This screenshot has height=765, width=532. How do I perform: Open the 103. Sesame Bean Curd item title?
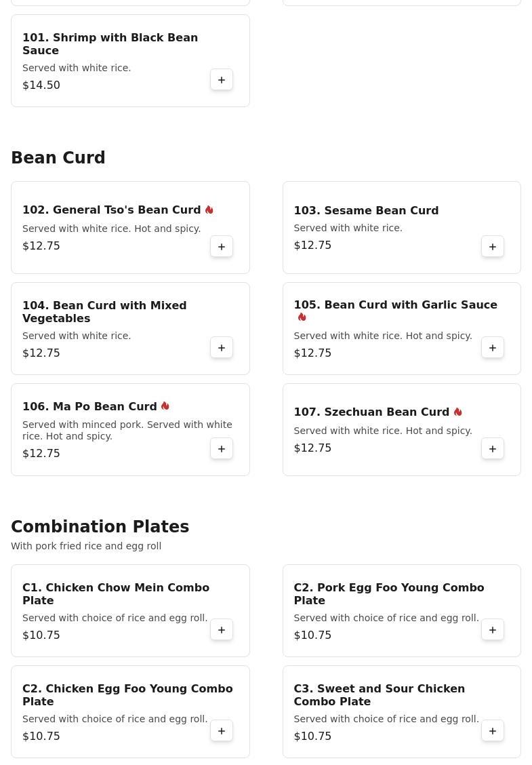[366, 211]
